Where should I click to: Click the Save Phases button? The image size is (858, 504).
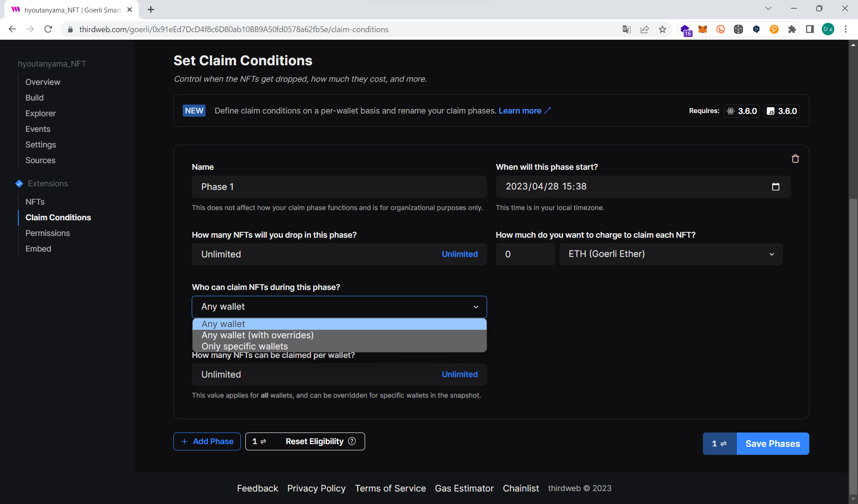(772, 444)
